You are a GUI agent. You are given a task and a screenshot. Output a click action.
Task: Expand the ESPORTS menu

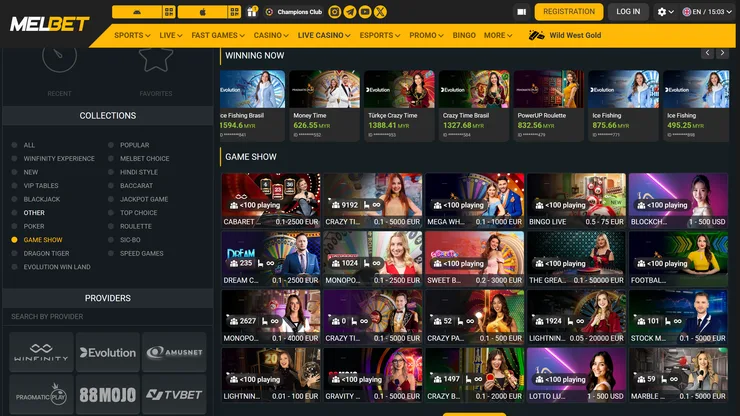pyautogui.click(x=379, y=35)
